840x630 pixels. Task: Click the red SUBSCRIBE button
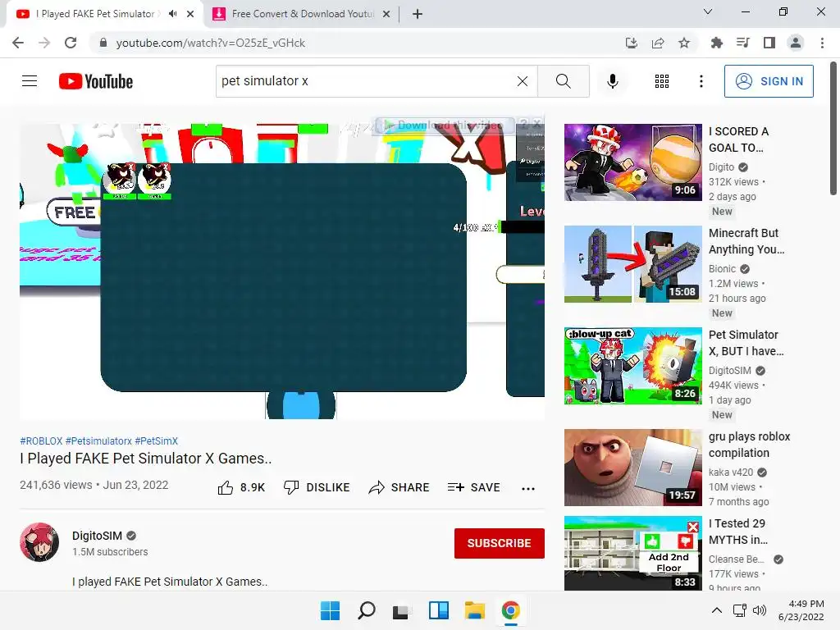point(500,543)
